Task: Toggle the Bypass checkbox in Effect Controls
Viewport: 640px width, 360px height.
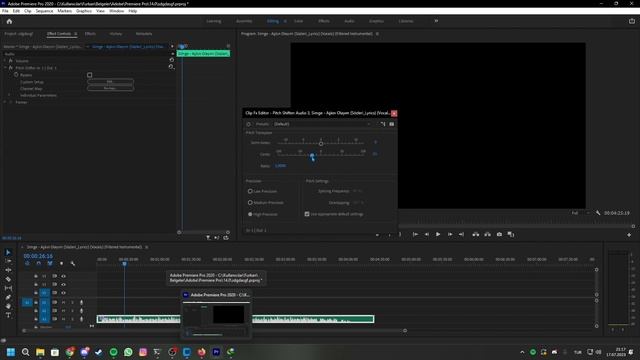Action: click(x=89, y=75)
